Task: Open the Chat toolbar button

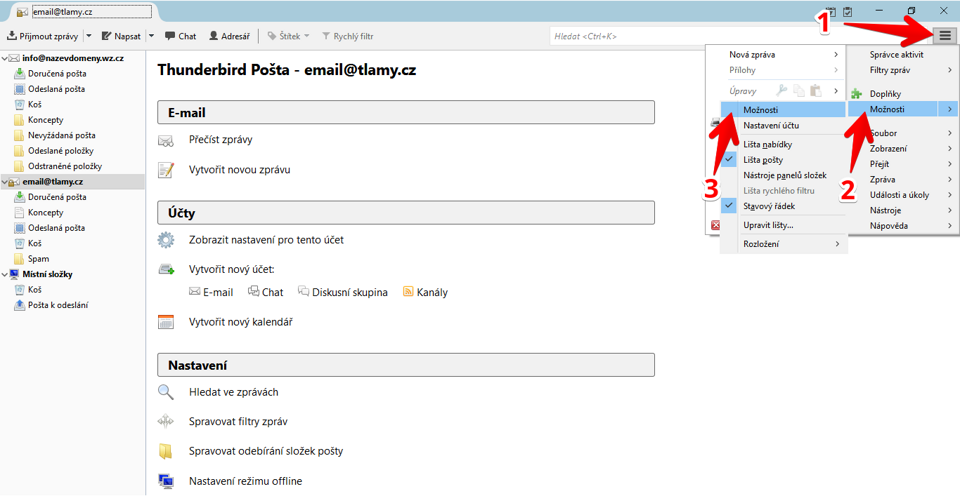Action: [181, 36]
